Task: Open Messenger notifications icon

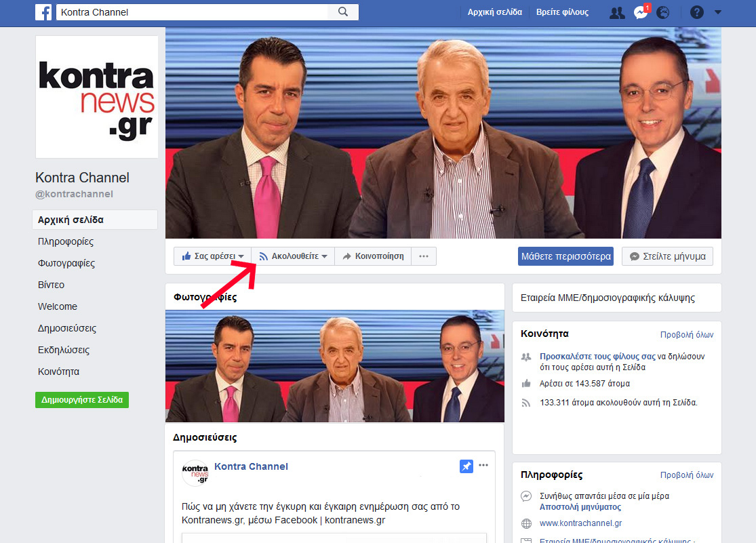Action: 640,12
